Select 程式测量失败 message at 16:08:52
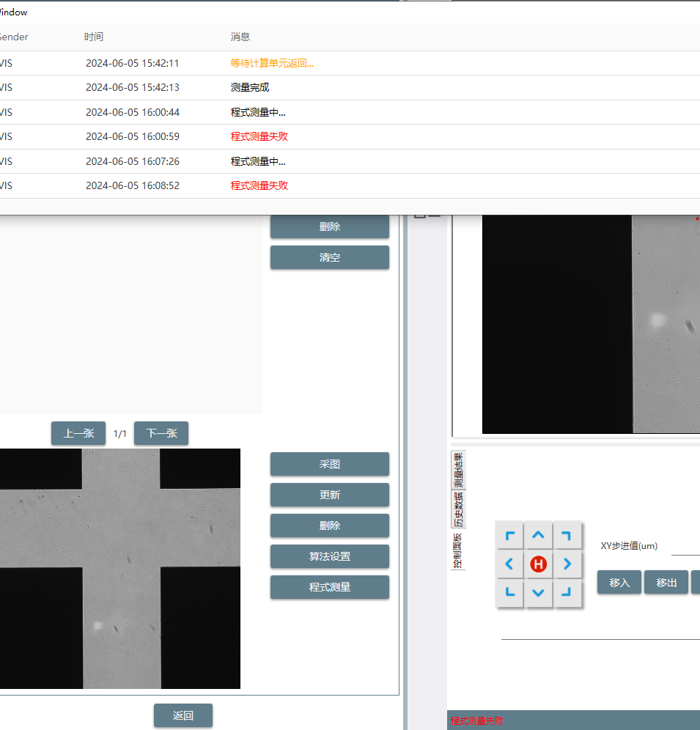This screenshot has width=700, height=730. point(259,185)
